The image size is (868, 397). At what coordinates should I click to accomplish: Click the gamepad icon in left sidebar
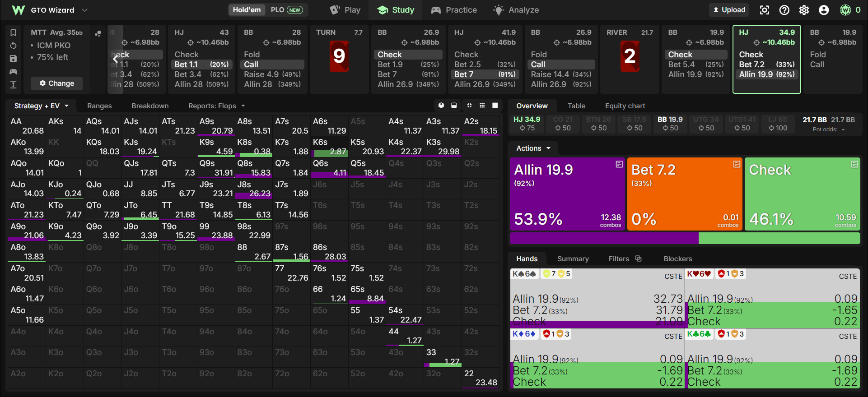click(x=13, y=72)
